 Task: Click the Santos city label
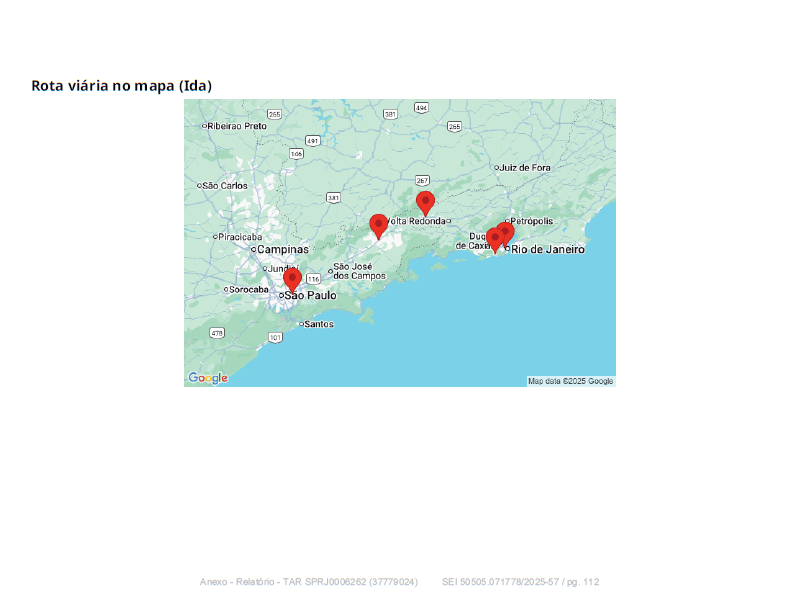(318, 324)
